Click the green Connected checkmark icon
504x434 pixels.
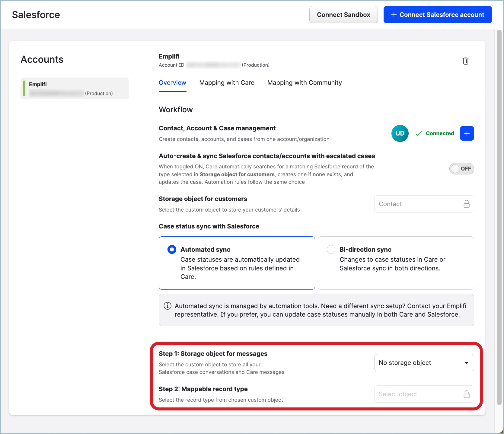click(418, 133)
